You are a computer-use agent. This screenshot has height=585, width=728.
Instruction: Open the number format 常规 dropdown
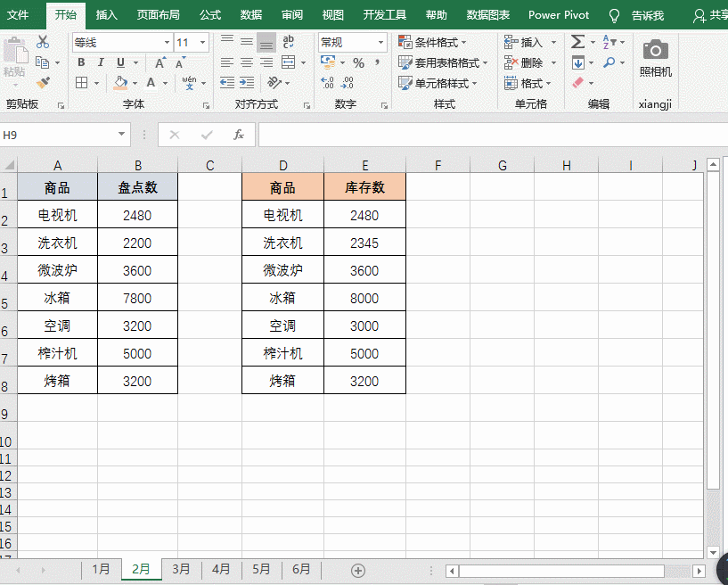coord(380,42)
